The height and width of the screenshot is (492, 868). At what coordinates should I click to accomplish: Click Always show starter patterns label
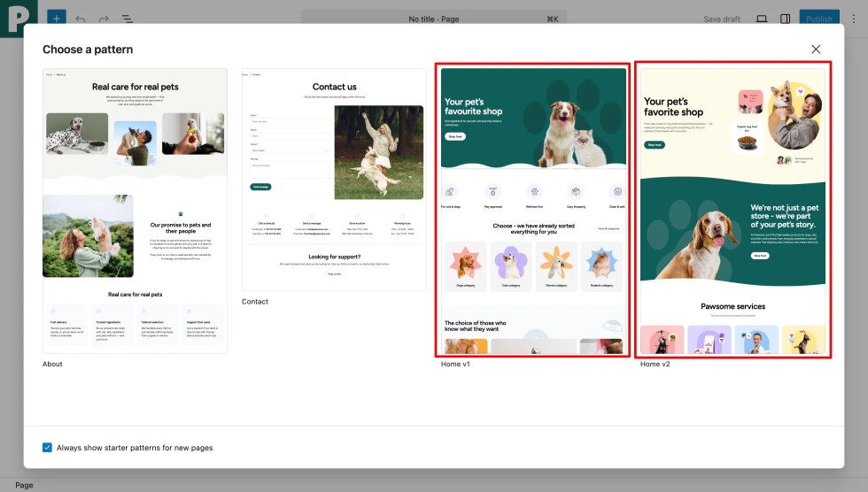[135, 448]
